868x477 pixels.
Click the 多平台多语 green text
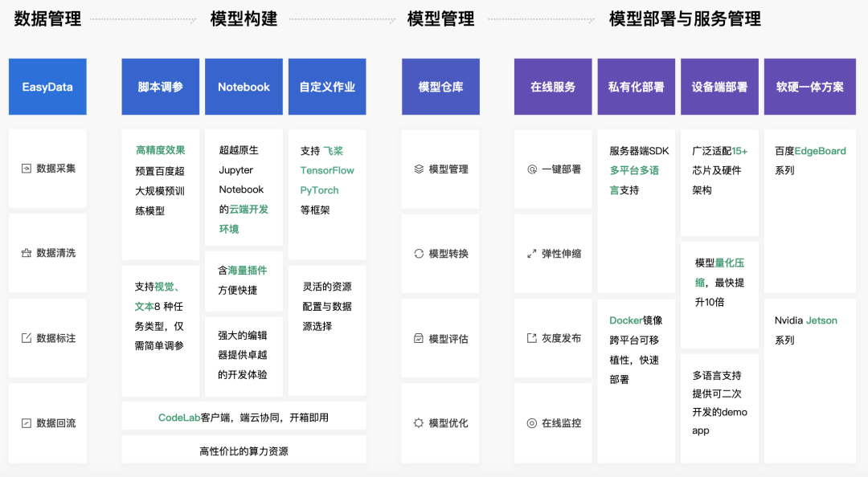pyautogui.click(x=634, y=170)
